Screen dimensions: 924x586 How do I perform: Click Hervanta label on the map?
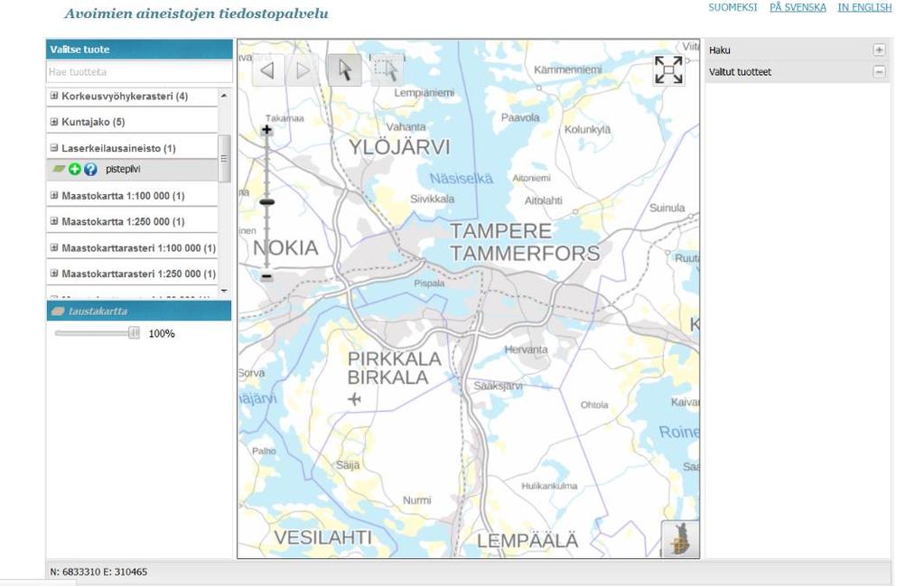tap(526, 349)
